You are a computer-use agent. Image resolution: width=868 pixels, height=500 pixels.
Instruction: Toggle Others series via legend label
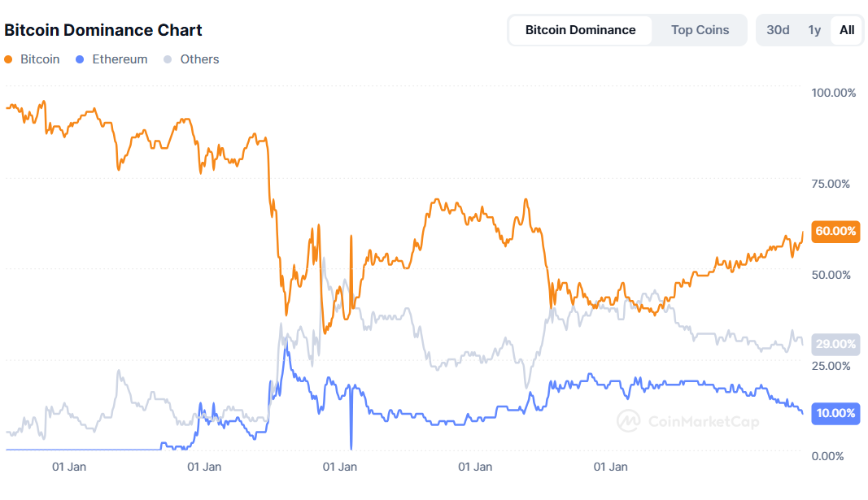point(199,59)
